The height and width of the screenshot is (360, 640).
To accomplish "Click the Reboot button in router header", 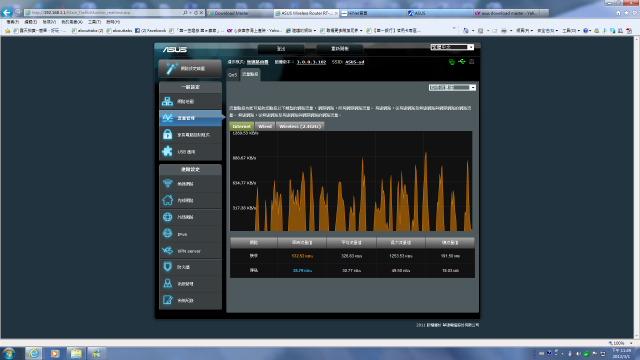I will [340, 49].
